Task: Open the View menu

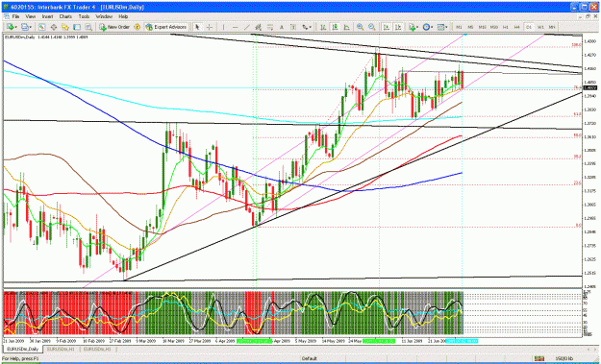Action: click(30, 17)
